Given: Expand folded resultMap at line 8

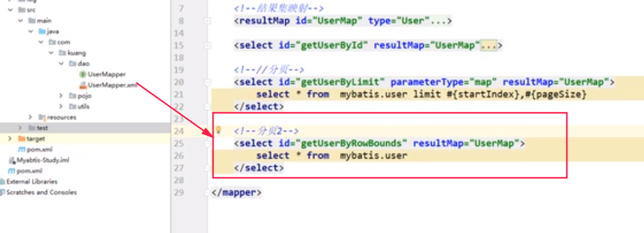Looking at the screenshot, I should click(208, 21).
